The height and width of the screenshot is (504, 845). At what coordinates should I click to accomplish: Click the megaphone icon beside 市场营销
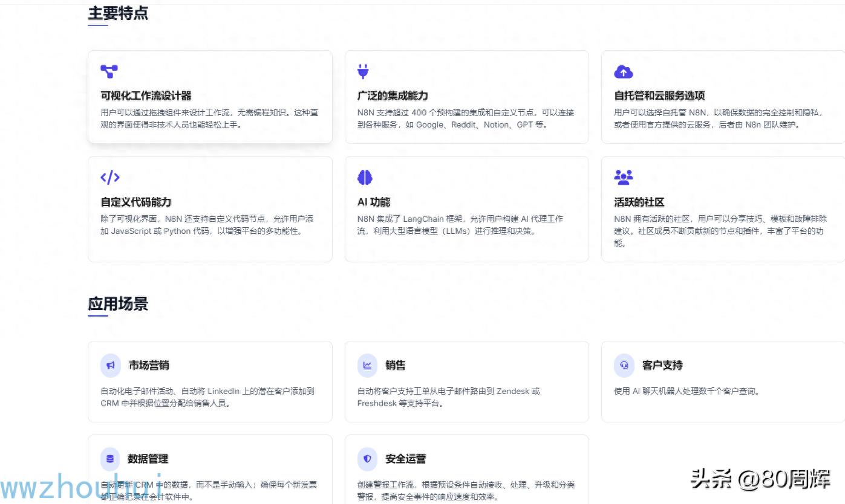click(111, 365)
